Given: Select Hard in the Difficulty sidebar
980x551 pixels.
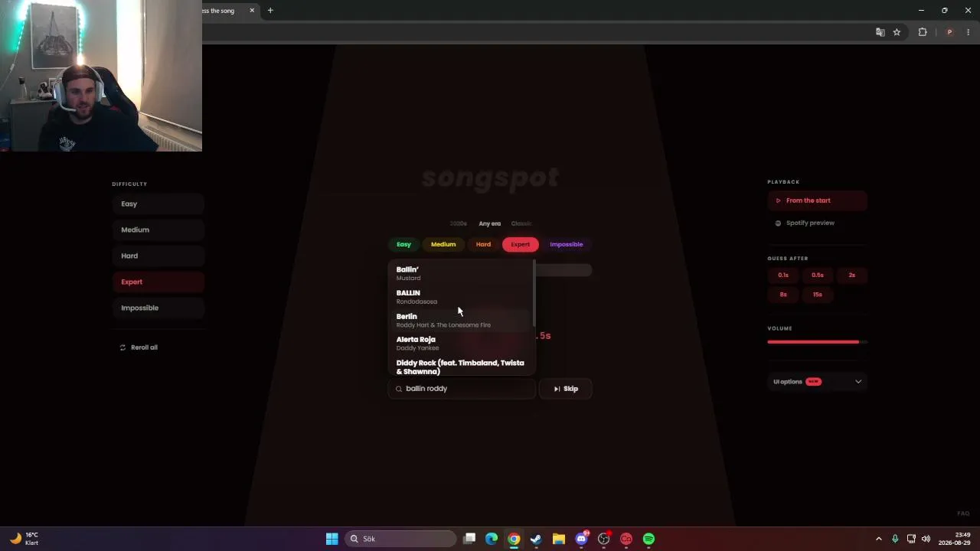Looking at the screenshot, I should tap(158, 256).
